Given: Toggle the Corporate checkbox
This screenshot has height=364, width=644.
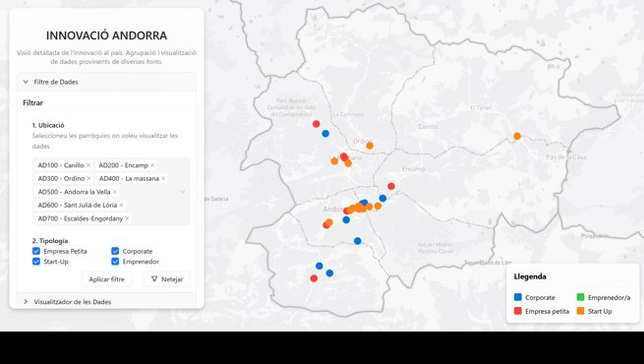Looking at the screenshot, I should [115, 251].
